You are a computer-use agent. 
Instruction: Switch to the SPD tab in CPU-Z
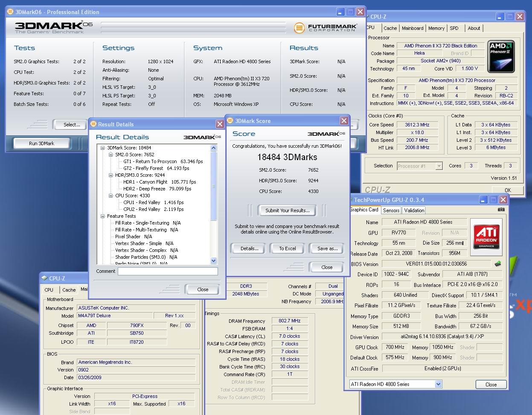coord(454,28)
